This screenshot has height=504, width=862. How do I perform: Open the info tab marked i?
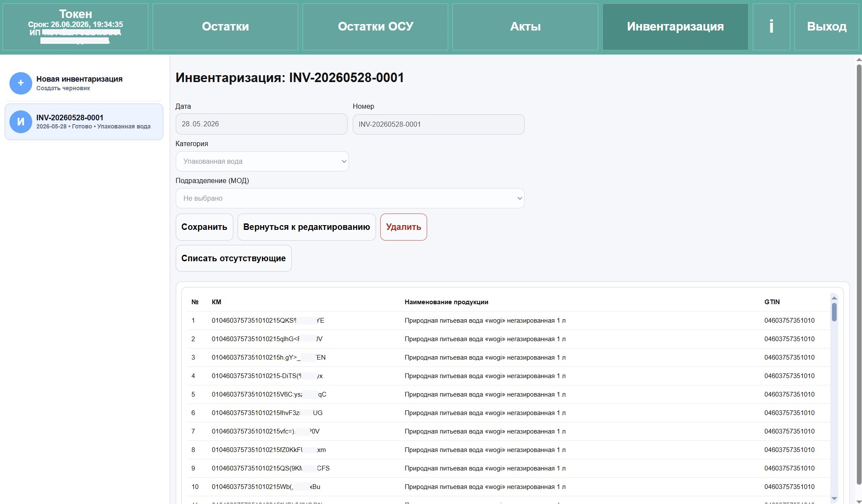(x=771, y=27)
